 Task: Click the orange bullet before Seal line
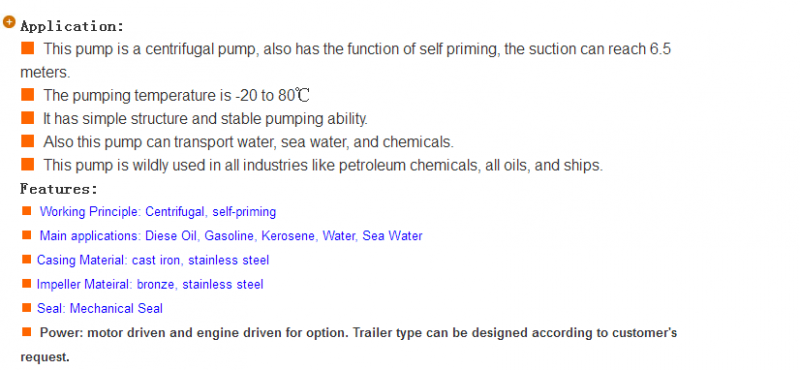(27, 308)
